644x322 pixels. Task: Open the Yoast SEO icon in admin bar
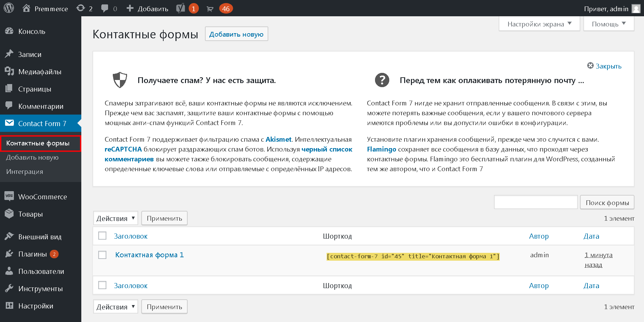[181, 8]
